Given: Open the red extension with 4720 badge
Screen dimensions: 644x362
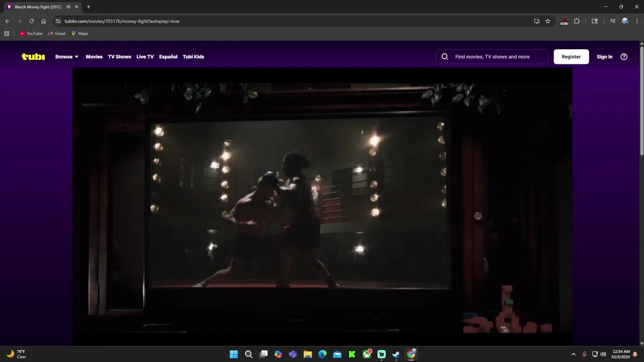Looking at the screenshot, I should 564,22.
